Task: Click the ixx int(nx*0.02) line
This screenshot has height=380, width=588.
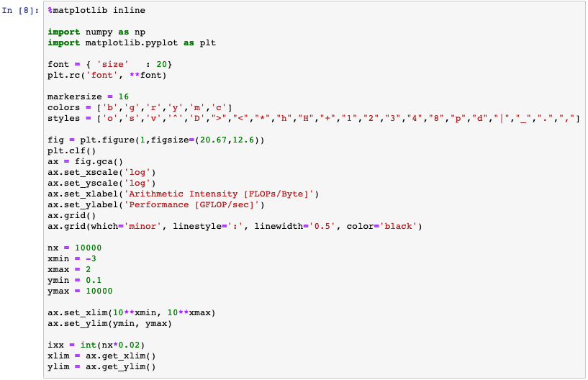Action: pos(96,345)
